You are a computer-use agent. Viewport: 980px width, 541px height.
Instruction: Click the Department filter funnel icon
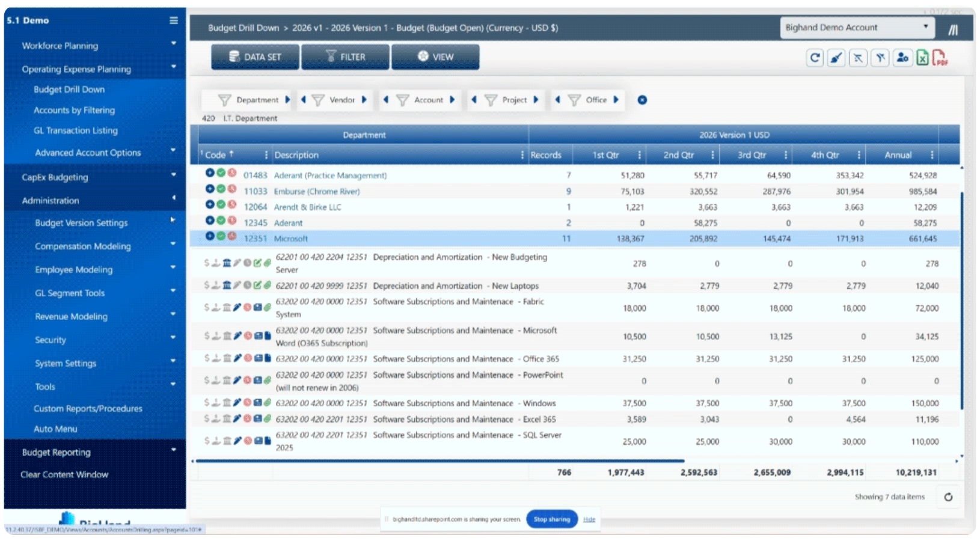click(224, 100)
